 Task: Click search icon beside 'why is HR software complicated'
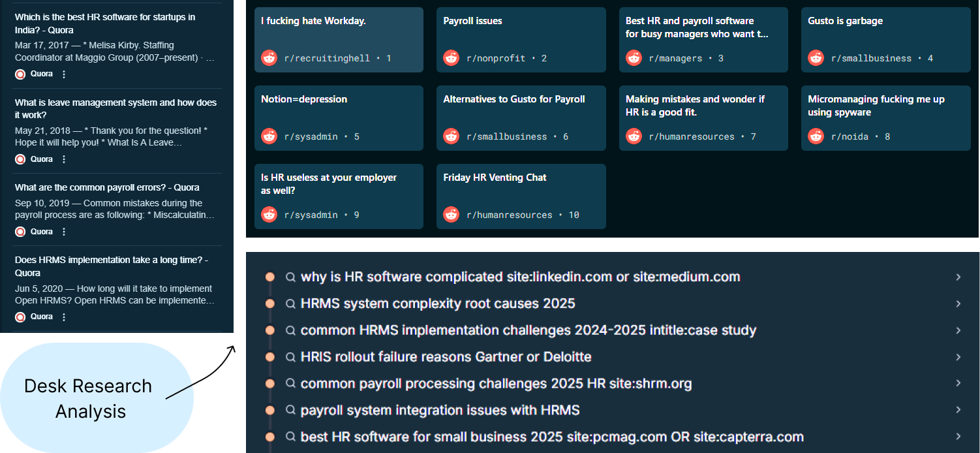pyautogui.click(x=291, y=277)
